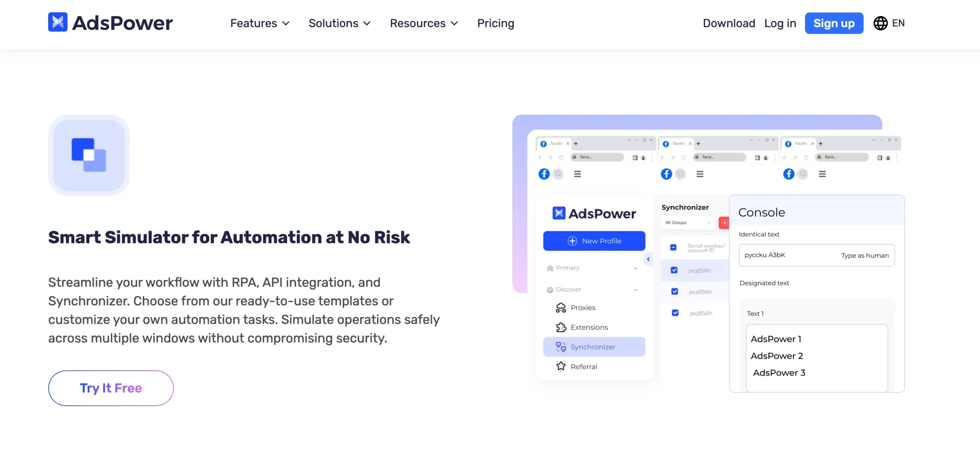This screenshot has width=980, height=450.
Task: Click New Profile button in mockup
Action: tap(594, 241)
